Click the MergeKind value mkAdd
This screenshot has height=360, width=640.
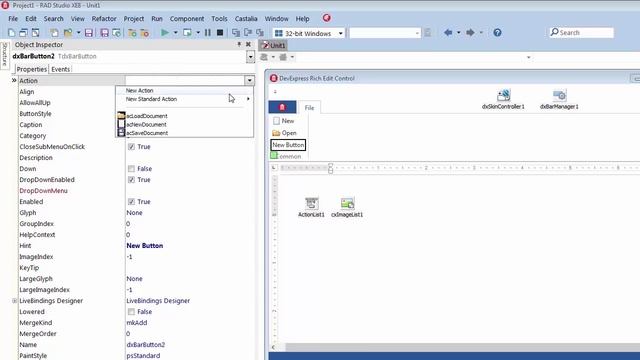tap(137, 322)
